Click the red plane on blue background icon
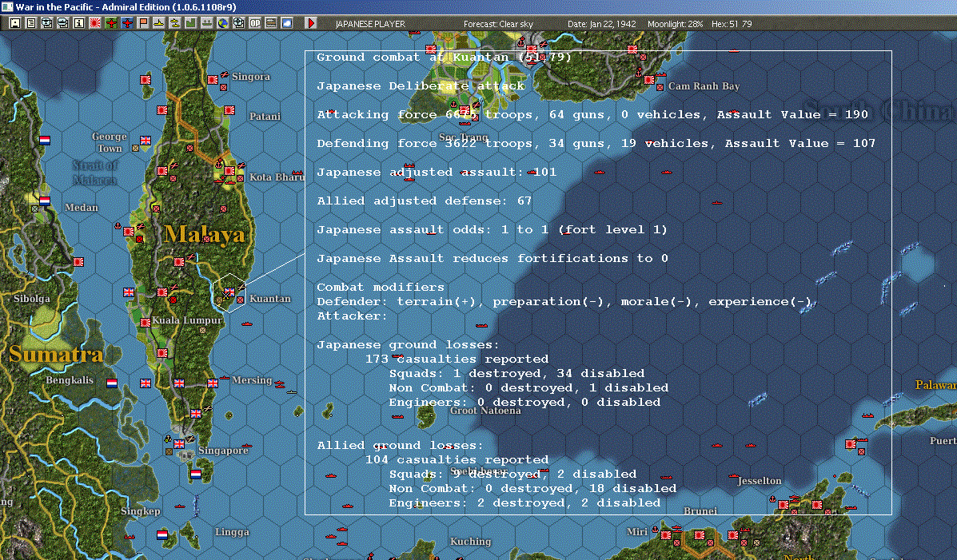 pyautogui.click(x=127, y=23)
